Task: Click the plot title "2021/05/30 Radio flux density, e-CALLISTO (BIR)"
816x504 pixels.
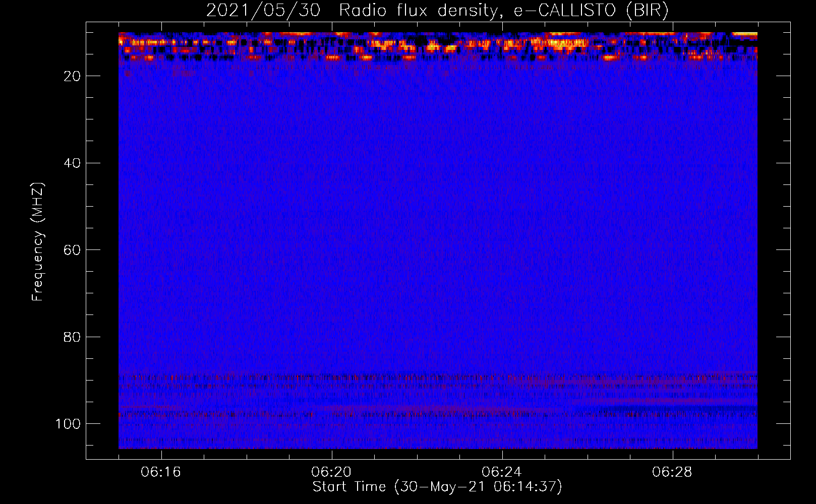Action: pyautogui.click(x=437, y=11)
